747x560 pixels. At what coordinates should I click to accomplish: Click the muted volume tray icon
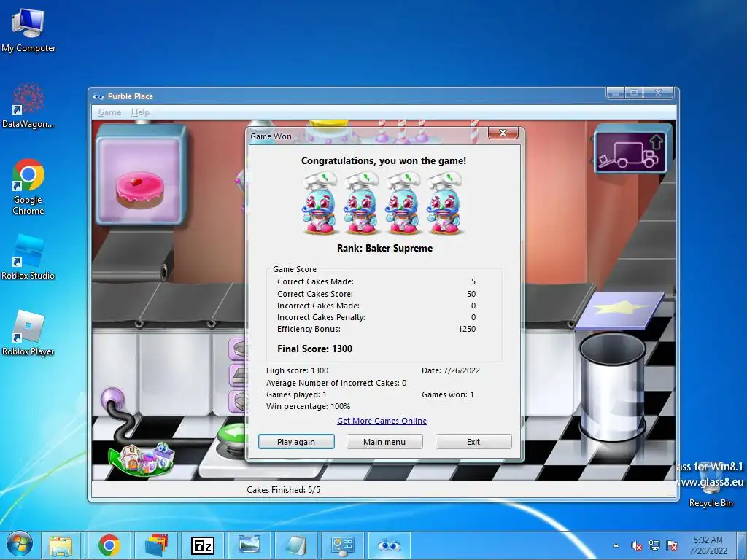pyautogui.click(x=636, y=545)
